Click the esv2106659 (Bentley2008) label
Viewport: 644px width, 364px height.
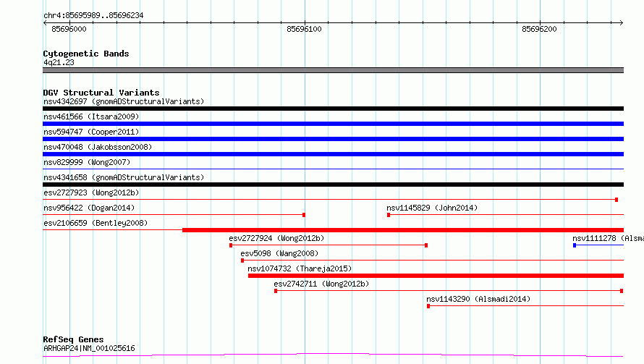click(x=96, y=223)
